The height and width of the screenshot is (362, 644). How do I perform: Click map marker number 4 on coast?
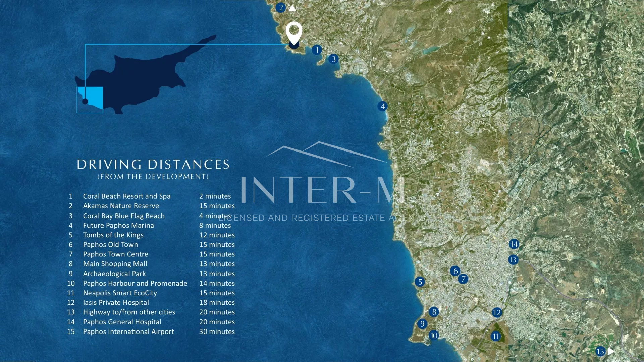point(382,106)
